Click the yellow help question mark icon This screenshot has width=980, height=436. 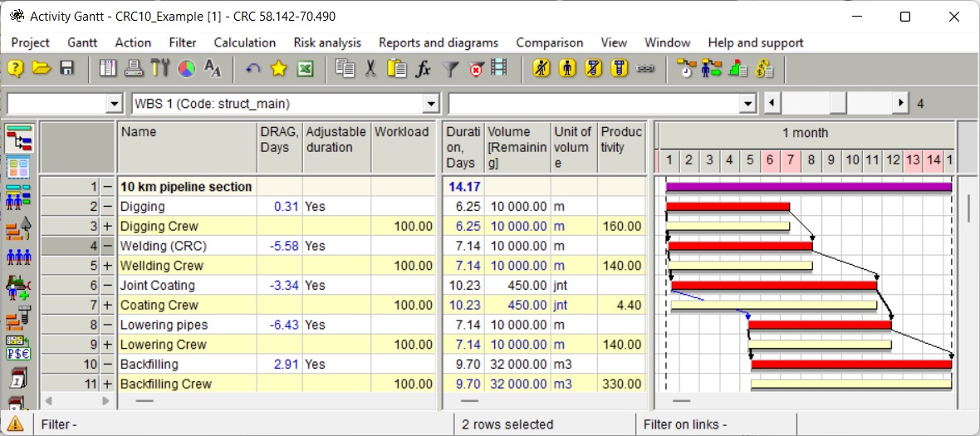16,68
